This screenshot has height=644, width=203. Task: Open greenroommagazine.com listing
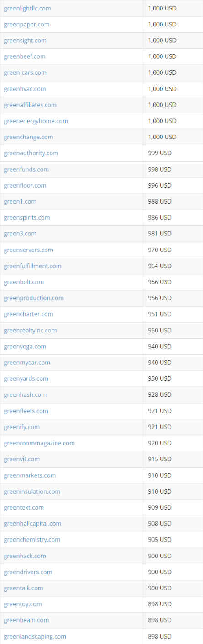tap(39, 443)
